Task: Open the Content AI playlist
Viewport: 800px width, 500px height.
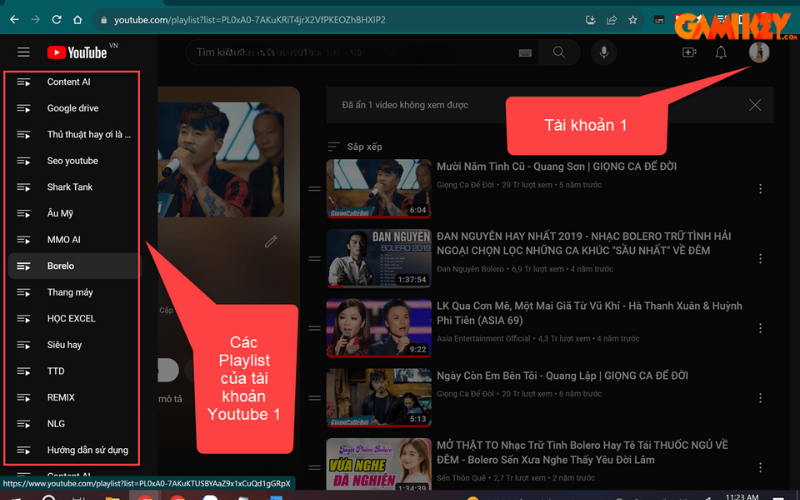Action: point(72,82)
